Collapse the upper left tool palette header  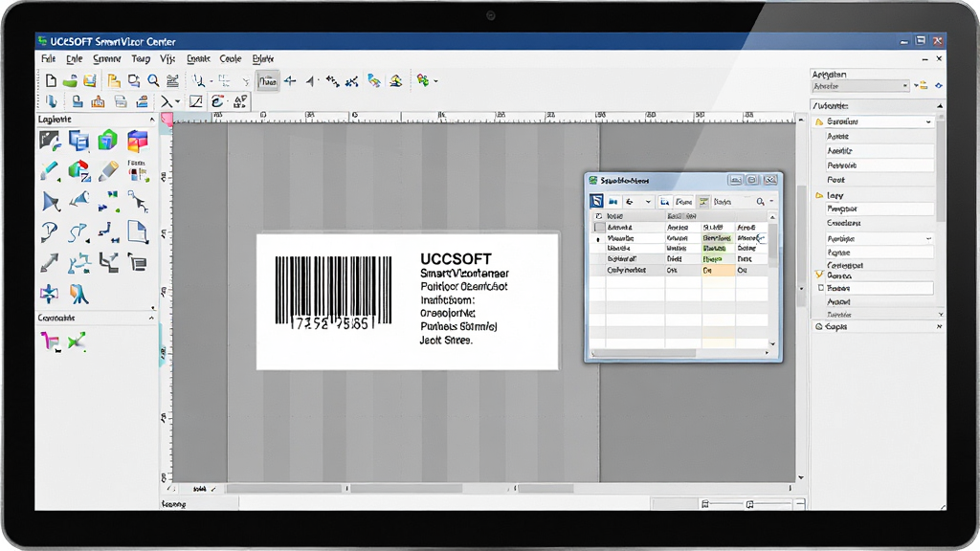(x=152, y=120)
